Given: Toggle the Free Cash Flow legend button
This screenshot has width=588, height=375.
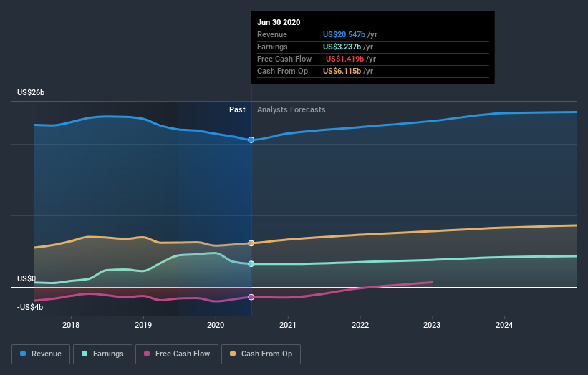Looking at the screenshot, I should tap(177, 354).
